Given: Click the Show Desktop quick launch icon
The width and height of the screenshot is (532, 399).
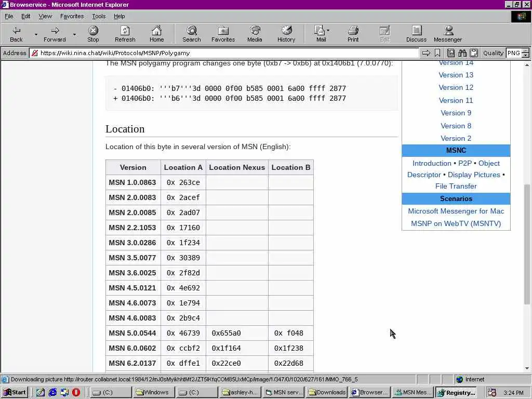Looking at the screenshot, I should coord(41,392).
